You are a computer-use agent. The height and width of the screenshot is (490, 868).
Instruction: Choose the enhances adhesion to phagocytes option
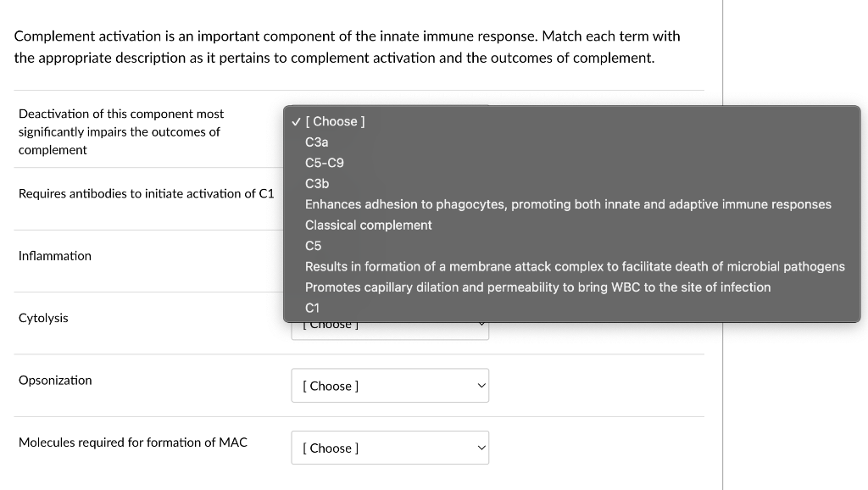tap(568, 203)
